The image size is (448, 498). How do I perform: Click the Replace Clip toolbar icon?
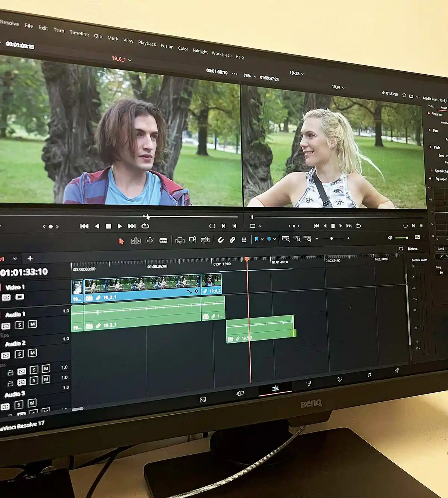205,240
